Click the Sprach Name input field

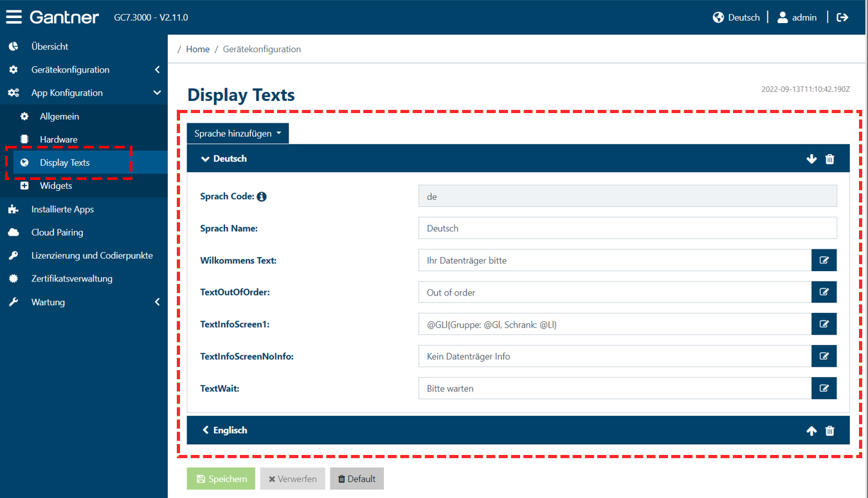pyautogui.click(x=628, y=228)
